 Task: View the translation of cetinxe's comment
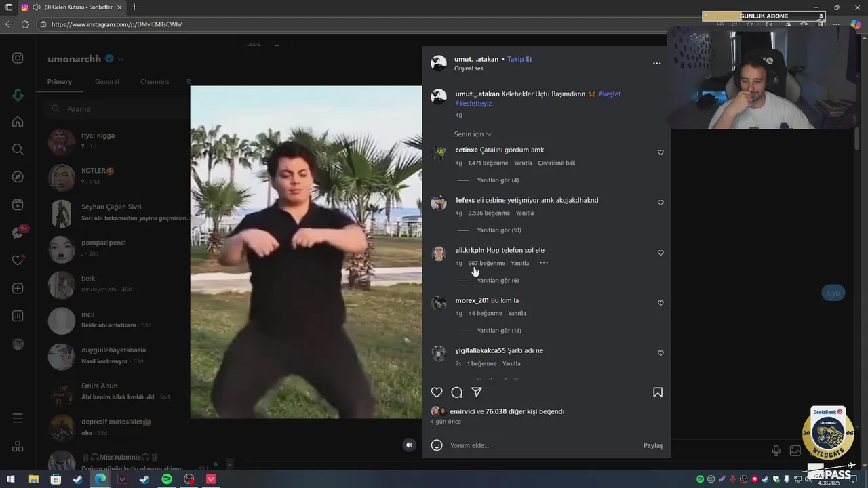click(557, 163)
